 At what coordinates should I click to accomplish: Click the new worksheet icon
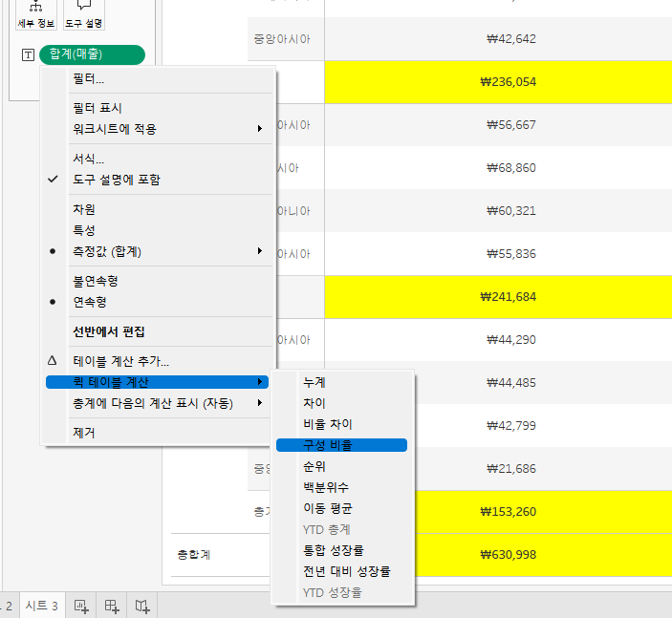(x=81, y=606)
